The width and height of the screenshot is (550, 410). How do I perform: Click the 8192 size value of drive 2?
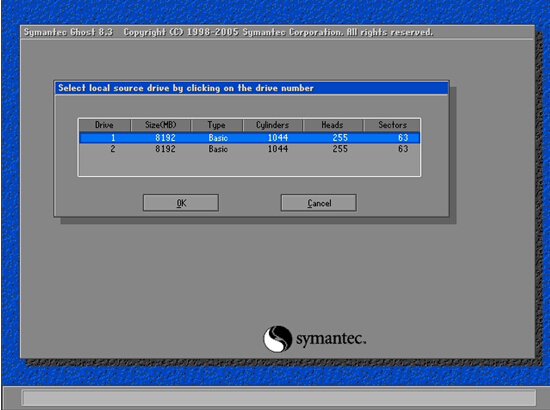165,149
